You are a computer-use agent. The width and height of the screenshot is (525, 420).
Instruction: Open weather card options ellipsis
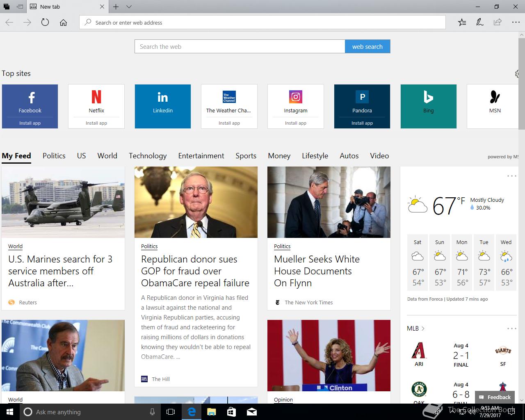[x=512, y=176]
